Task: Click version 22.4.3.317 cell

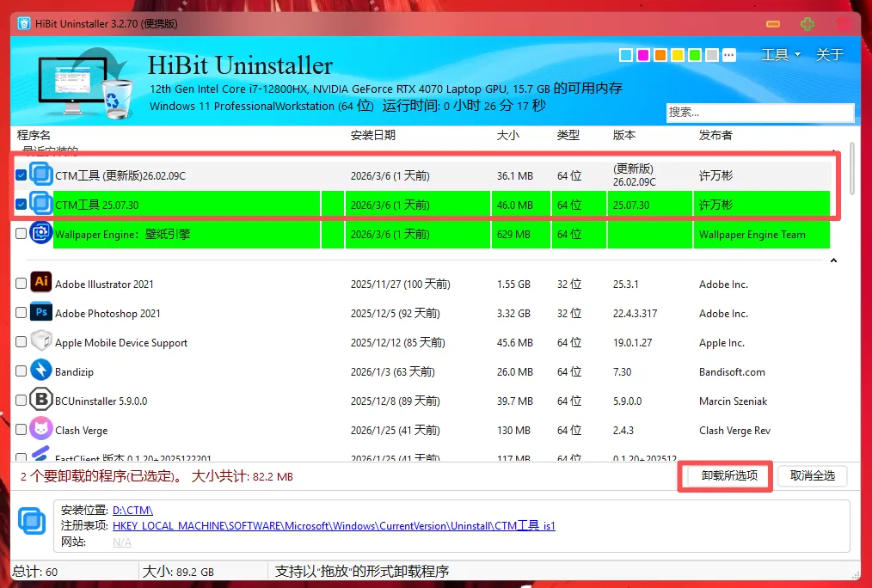Action: tap(636, 314)
